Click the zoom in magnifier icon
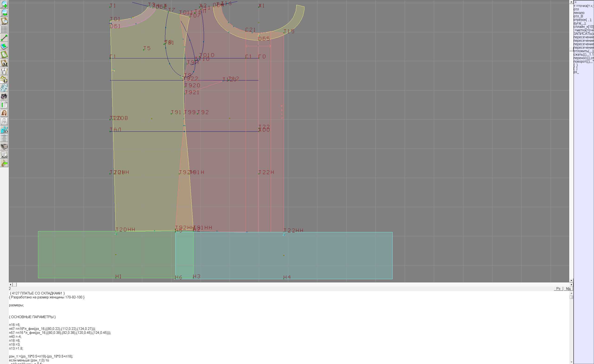This screenshot has height=364, width=594. (4, 4)
